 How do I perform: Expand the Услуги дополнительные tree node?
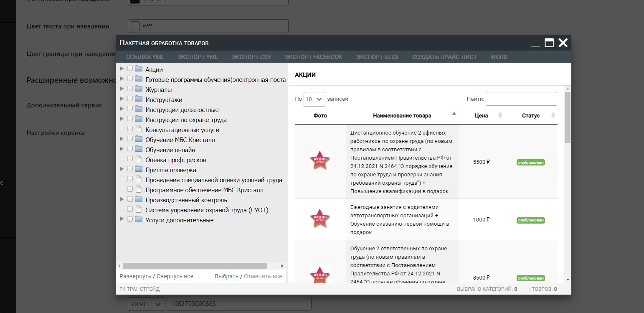pos(122,219)
